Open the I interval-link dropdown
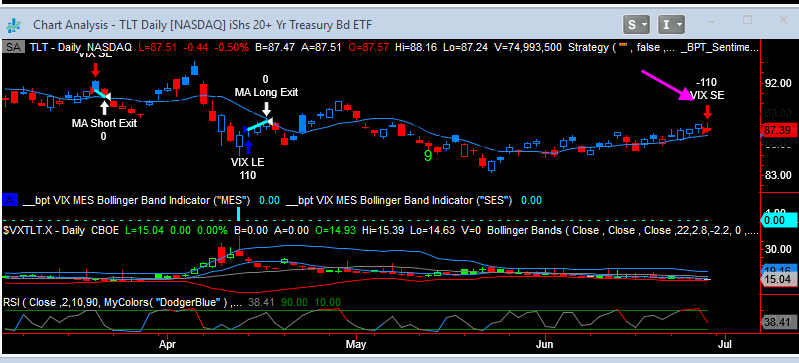Image resolution: width=799 pixels, height=363 pixels. [671, 24]
